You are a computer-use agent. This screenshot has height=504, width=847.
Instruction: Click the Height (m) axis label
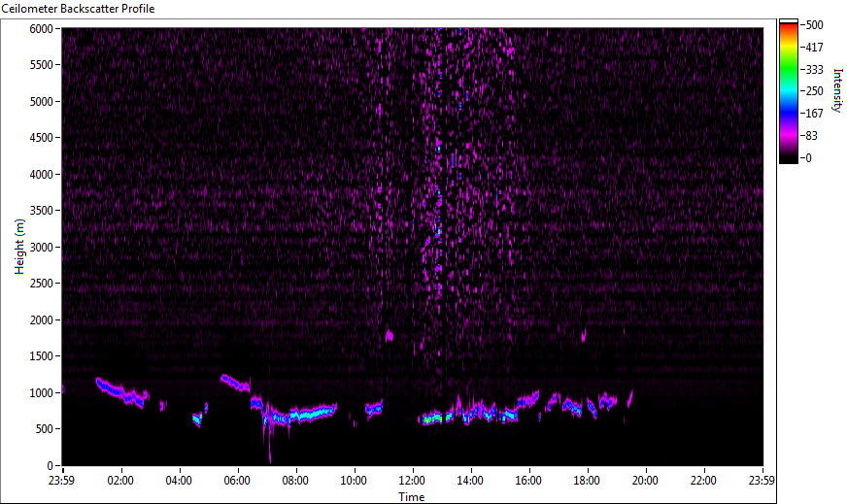[19, 247]
